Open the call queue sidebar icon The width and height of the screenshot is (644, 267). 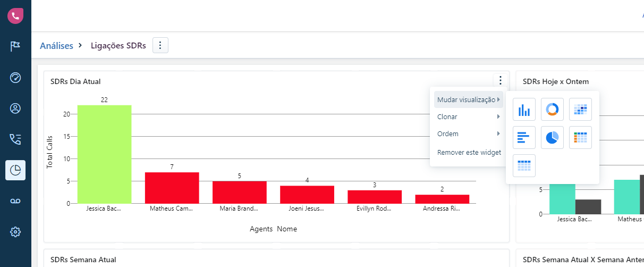click(15, 139)
